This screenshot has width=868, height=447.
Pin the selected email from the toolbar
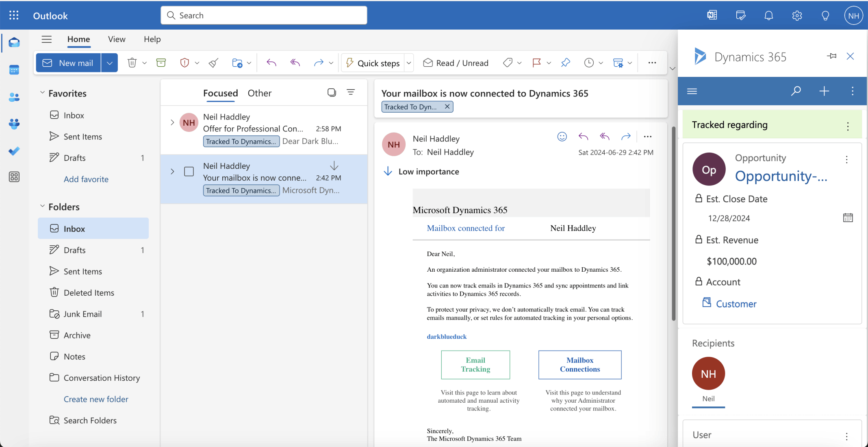566,63
